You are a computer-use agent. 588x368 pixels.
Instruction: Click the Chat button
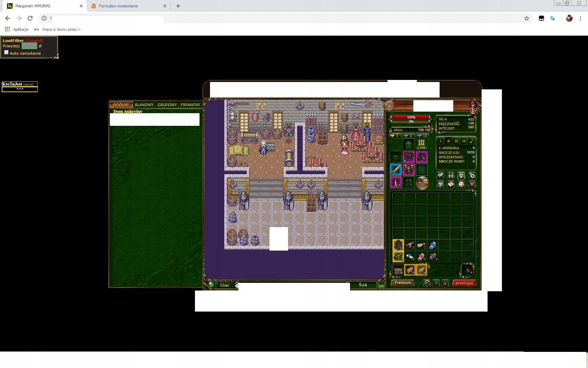[224, 285]
